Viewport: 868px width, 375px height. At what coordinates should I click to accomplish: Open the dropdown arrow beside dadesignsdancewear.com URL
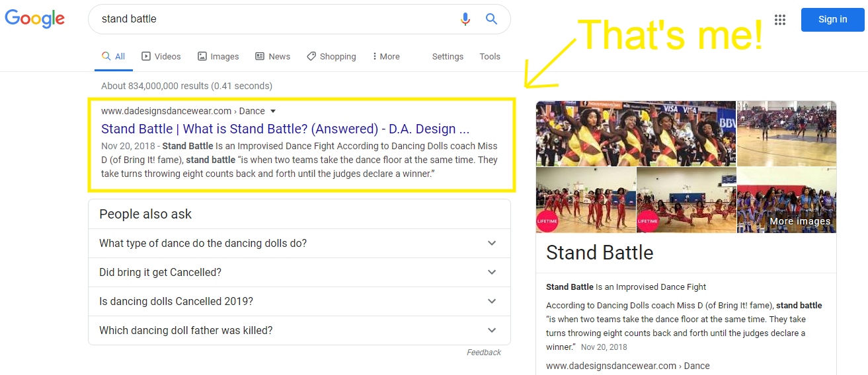pyautogui.click(x=273, y=112)
